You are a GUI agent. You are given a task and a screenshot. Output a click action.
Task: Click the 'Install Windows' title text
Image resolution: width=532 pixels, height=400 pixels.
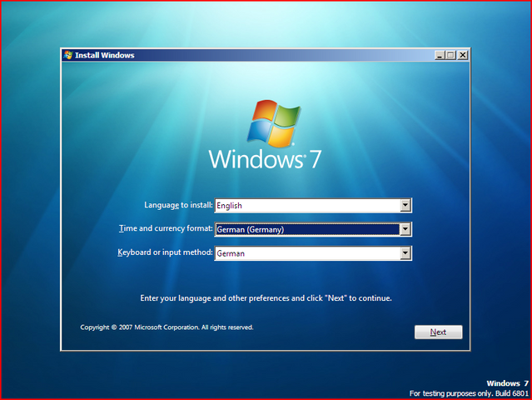pos(105,55)
